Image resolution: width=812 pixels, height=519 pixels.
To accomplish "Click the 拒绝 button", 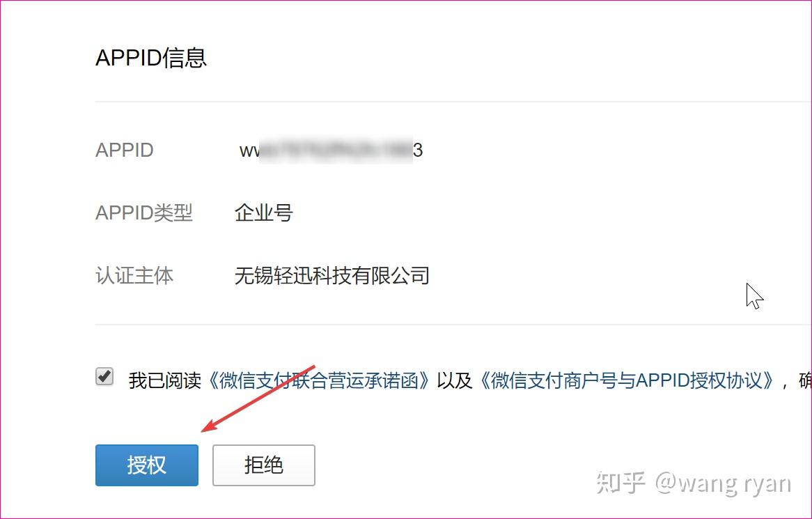I will click(x=264, y=465).
